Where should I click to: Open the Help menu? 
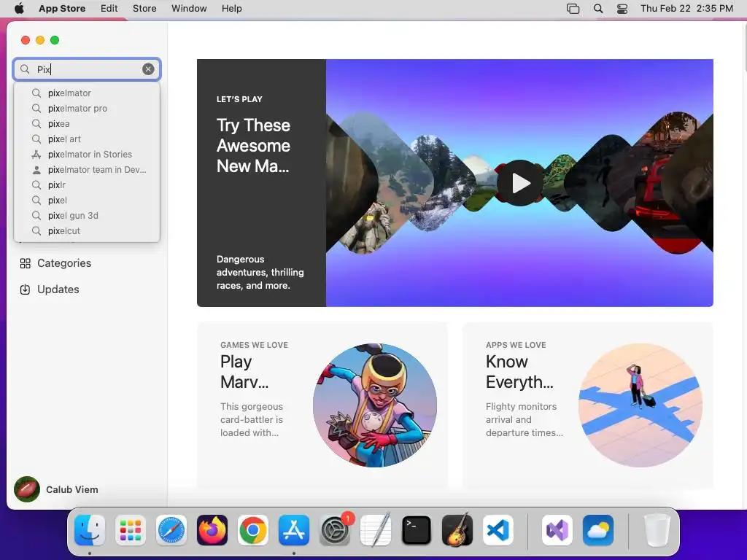pos(231,9)
